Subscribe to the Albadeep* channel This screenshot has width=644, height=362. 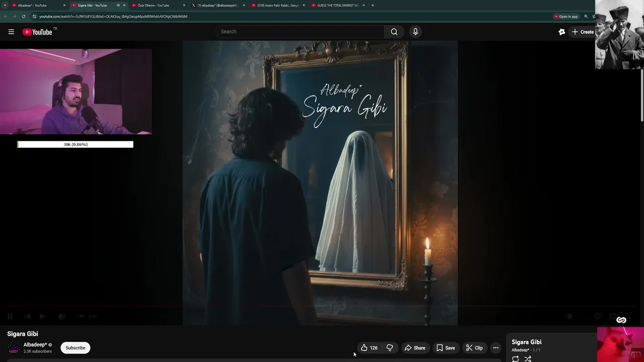click(x=75, y=348)
